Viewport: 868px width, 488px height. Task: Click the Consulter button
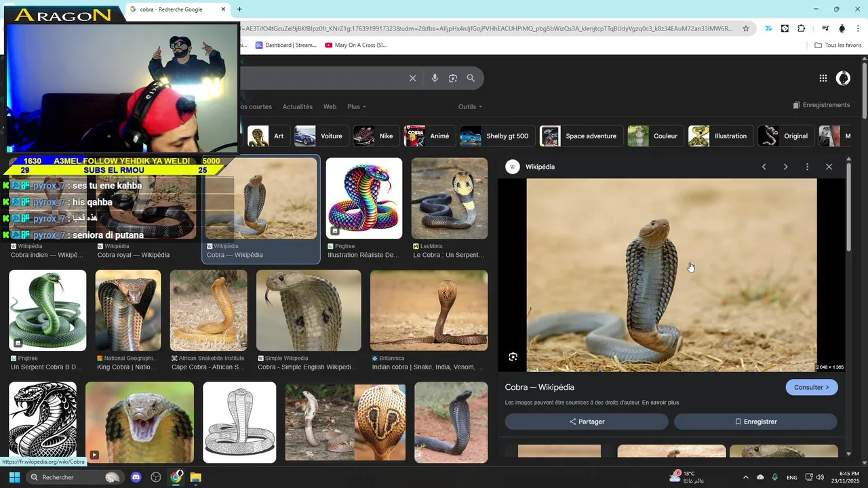pos(812,387)
